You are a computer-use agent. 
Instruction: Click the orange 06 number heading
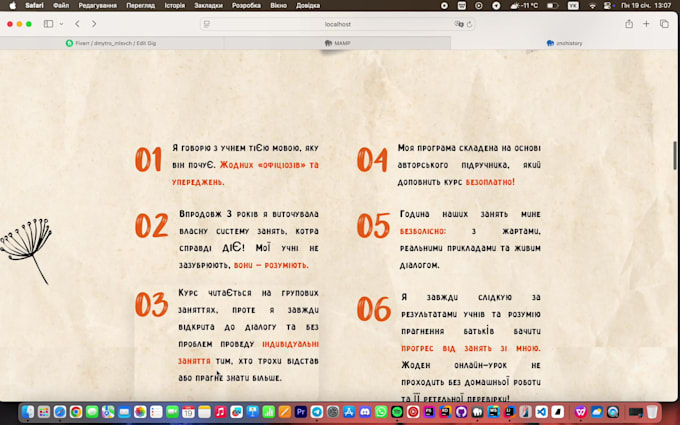click(374, 309)
